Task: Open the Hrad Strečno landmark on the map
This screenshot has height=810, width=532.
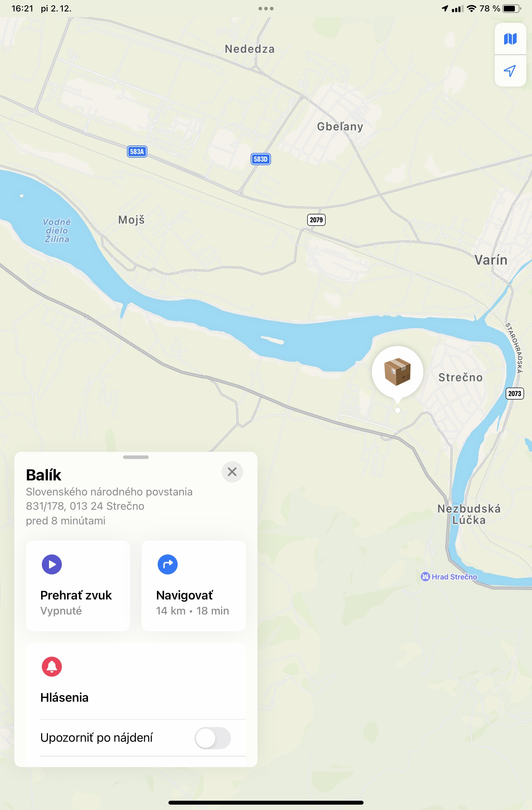Action: pyautogui.click(x=449, y=577)
